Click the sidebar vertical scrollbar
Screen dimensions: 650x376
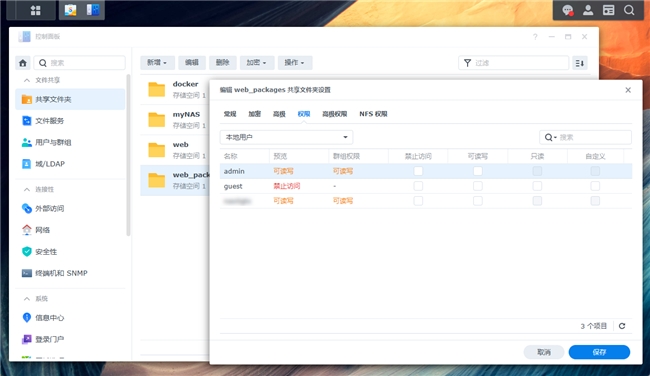click(x=129, y=155)
